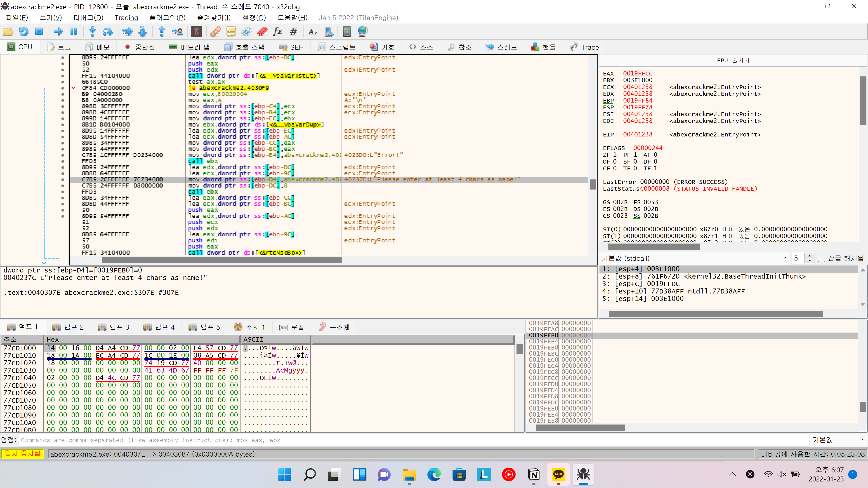The width and height of the screenshot is (868, 488).
Task: Click EAX register value 0019FFCC
Action: 637,73
